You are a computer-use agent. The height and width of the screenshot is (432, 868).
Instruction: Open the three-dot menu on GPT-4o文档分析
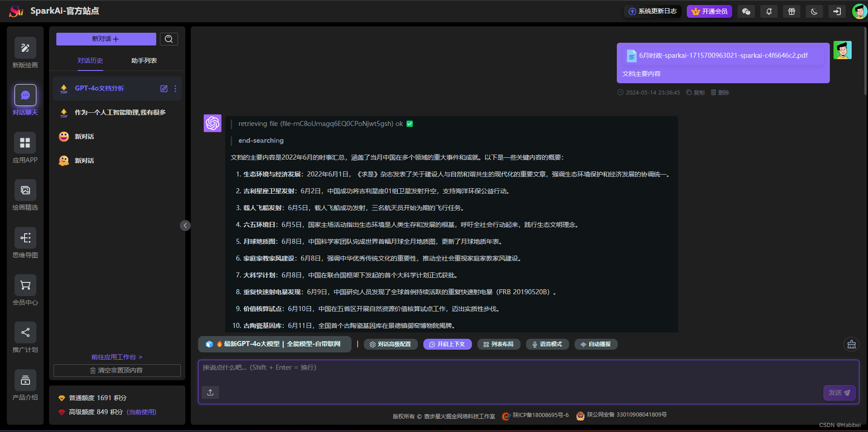[x=175, y=89]
